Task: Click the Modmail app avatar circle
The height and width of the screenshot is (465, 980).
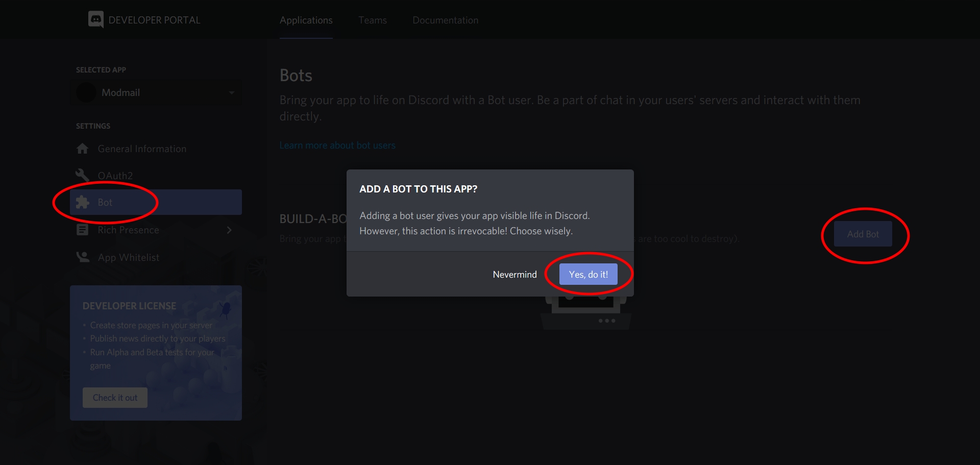Action: pos(86,92)
